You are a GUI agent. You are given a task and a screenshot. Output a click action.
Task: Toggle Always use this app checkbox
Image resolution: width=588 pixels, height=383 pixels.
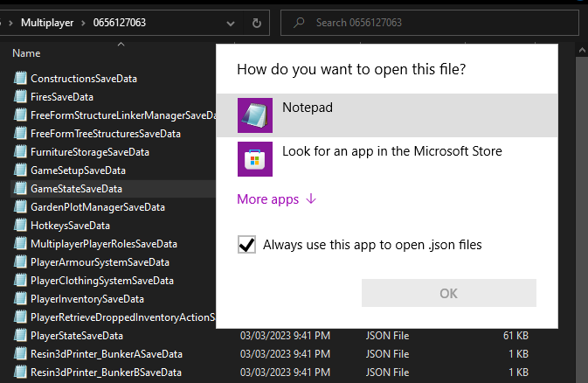coord(246,246)
